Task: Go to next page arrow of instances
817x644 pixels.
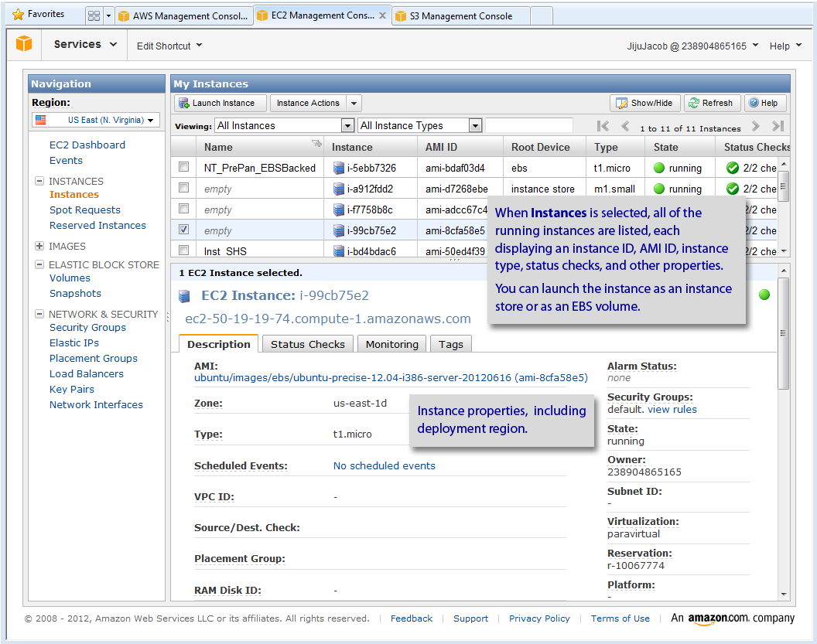Action: (x=756, y=126)
